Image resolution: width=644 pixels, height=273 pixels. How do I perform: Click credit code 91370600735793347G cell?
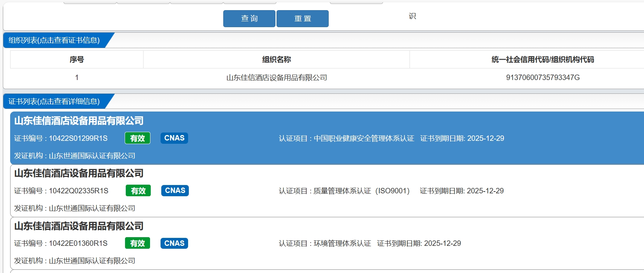pos(543,77)
